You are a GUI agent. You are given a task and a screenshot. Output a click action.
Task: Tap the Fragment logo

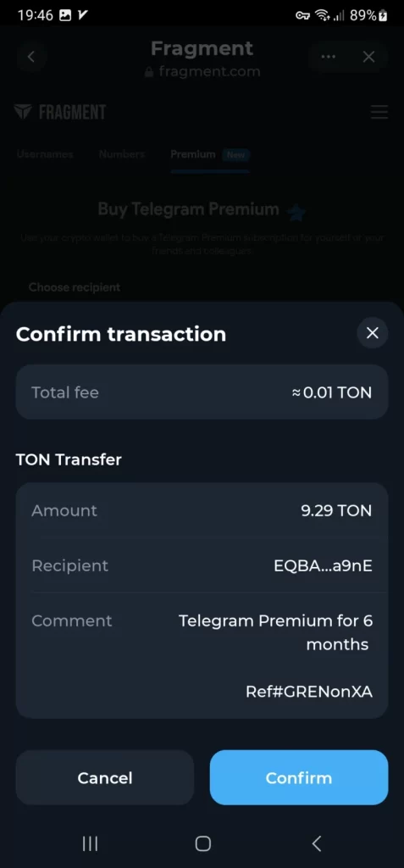point(60,113)
